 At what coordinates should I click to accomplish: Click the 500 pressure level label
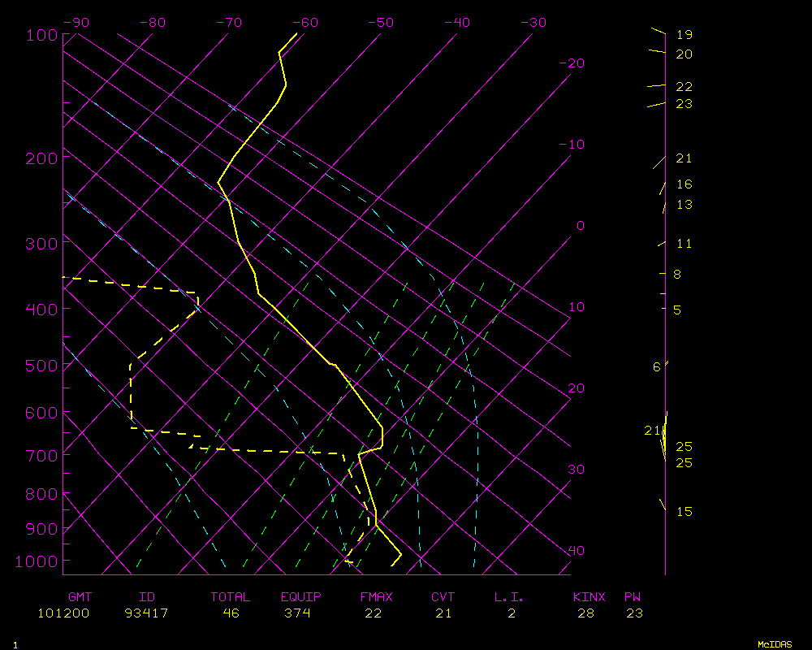(41, 366)
